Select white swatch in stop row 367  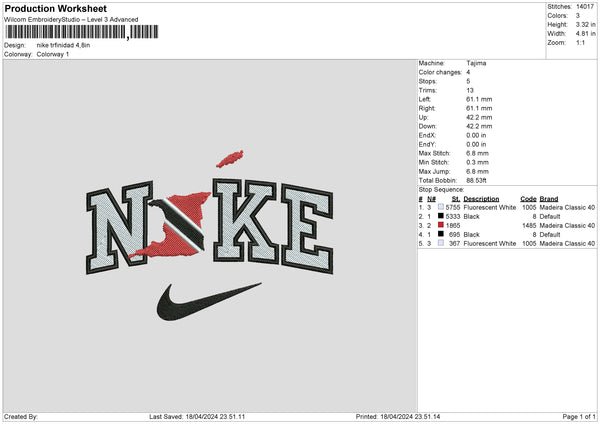click(441, 243)
